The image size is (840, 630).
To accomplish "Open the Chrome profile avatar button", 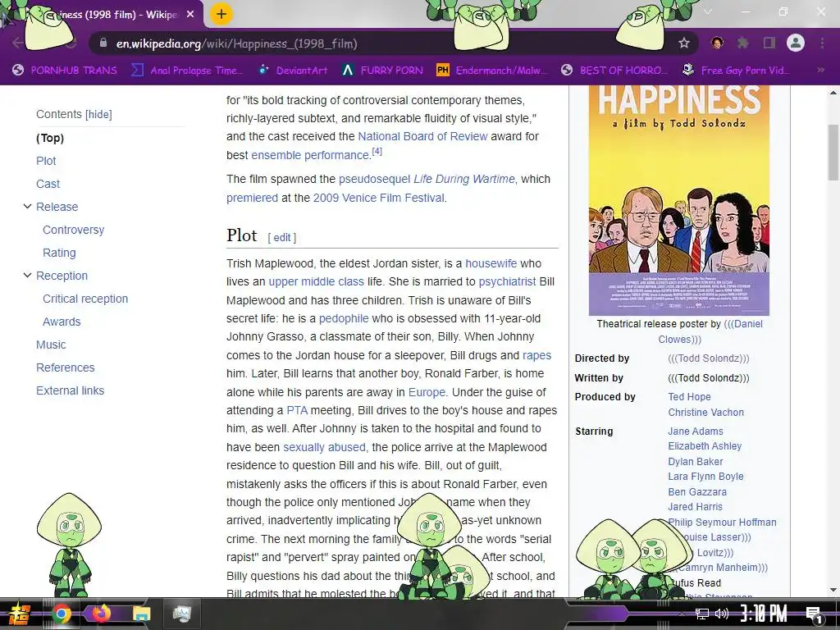I will 796,43.
